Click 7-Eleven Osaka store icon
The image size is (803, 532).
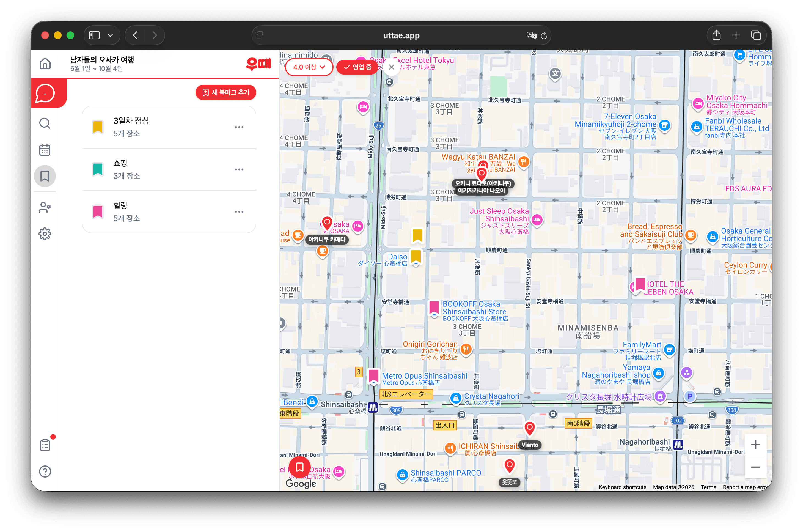tap(665, 125)
